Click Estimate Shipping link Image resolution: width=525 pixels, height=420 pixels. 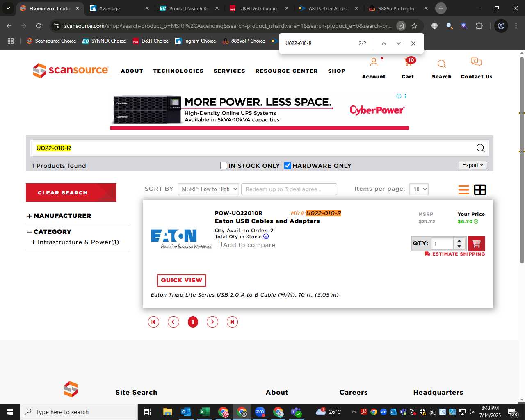click(x=455, y=254)
